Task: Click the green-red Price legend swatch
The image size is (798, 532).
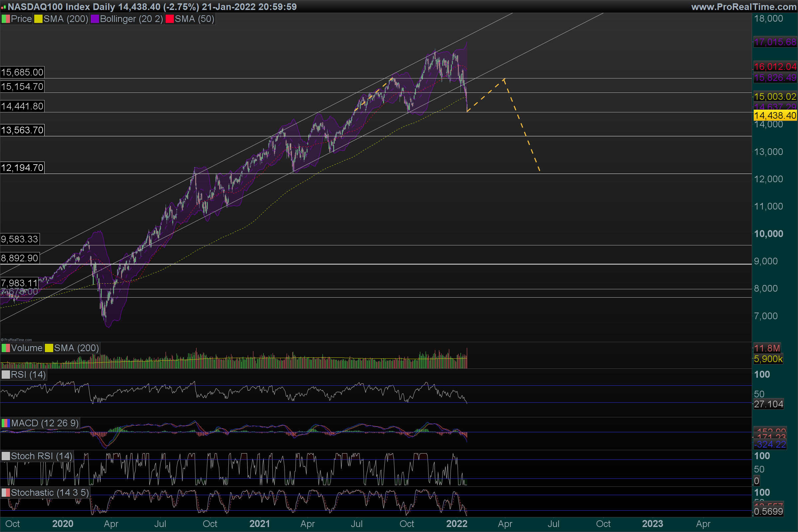Action: (x=5, y=19)
